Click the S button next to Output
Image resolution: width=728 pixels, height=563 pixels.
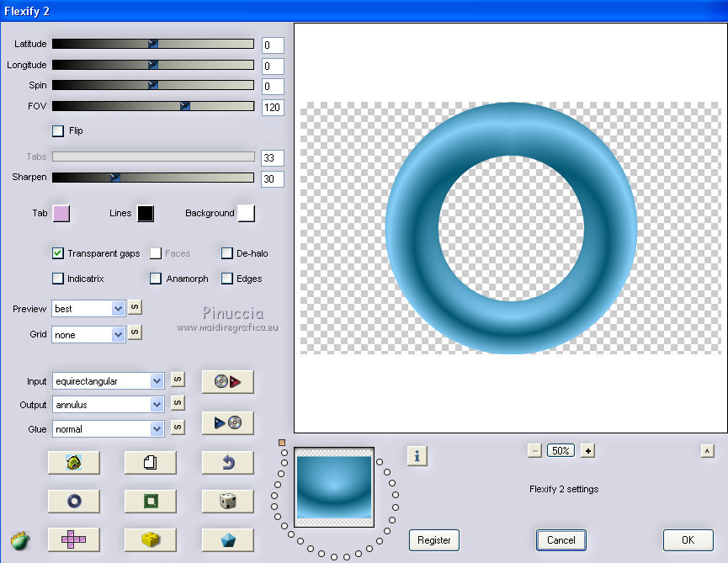click(178, 403)
